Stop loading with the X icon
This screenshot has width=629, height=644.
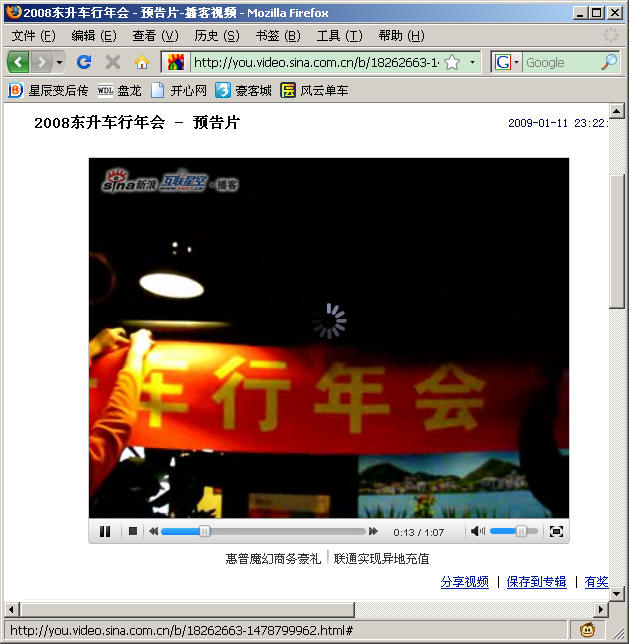pos(113,62)
